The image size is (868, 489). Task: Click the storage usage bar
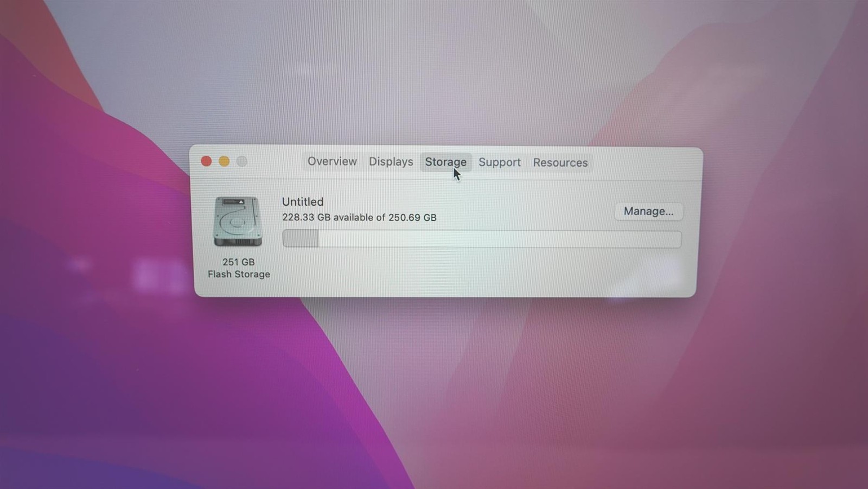482,239
